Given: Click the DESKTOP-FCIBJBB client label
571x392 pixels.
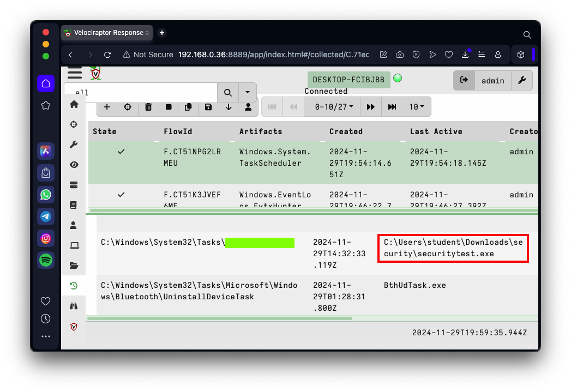Looking at the screenshot, I should point(348,80).
